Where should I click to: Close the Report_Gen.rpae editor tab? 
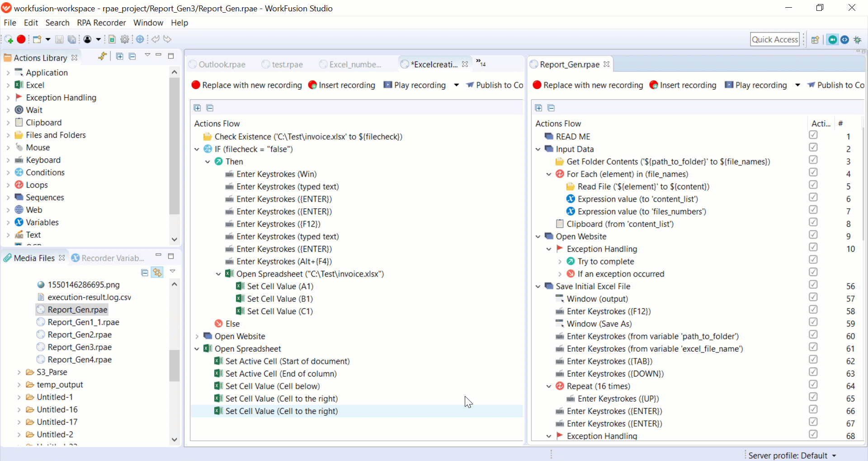pyautogui.click(x=606, y=64)
